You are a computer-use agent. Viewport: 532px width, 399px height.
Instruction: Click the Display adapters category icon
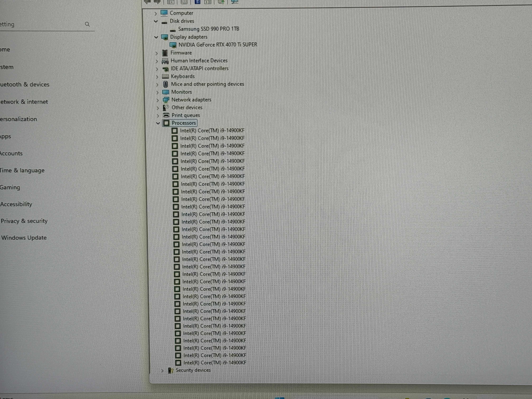(165, 37)
